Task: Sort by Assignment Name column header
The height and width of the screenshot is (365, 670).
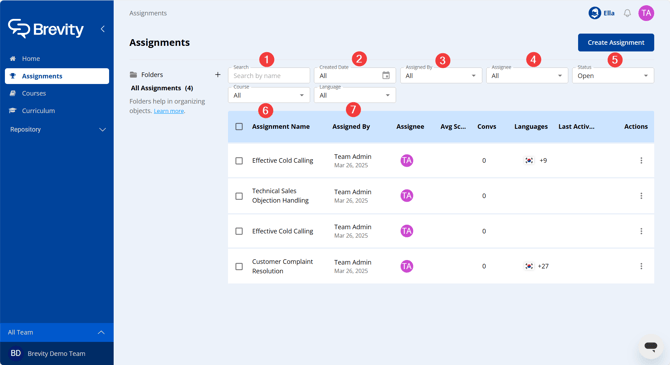Action: tap(281, 127)
